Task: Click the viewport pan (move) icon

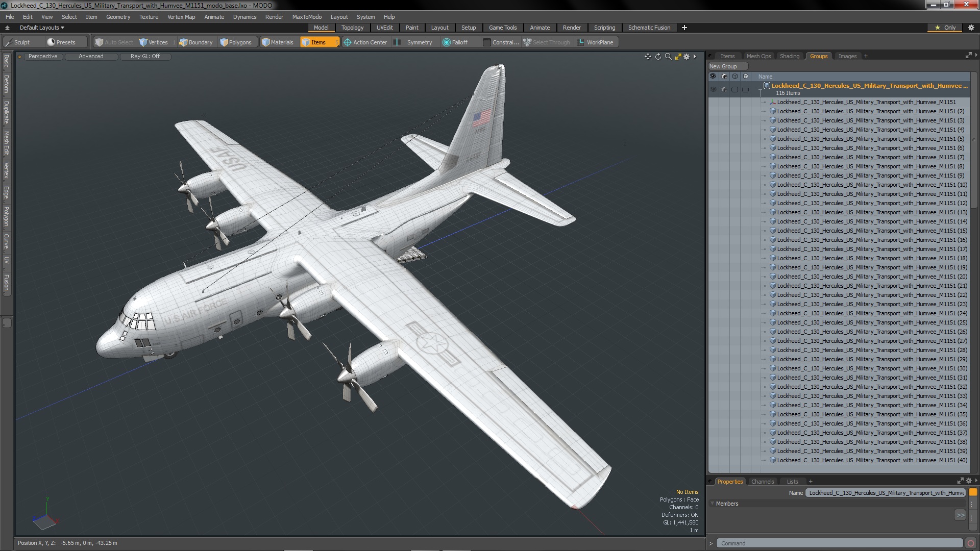Action: tap(648, 57)
